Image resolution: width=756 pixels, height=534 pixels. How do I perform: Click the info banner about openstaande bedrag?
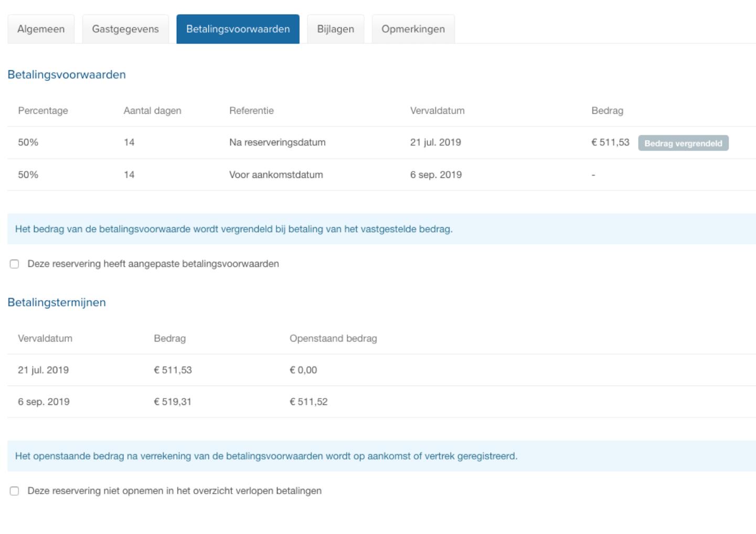coord(266,456)
